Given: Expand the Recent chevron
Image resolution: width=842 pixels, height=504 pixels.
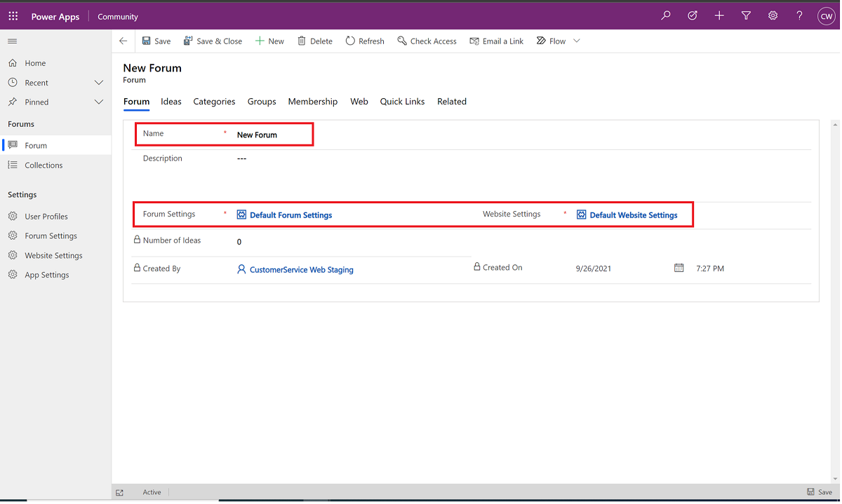Looking at the screenshot, I should (99, 83).
